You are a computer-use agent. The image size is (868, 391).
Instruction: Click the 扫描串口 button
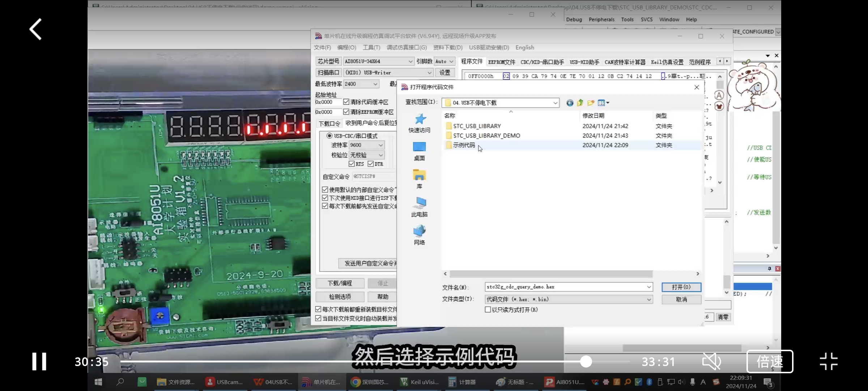pos(328,72)
